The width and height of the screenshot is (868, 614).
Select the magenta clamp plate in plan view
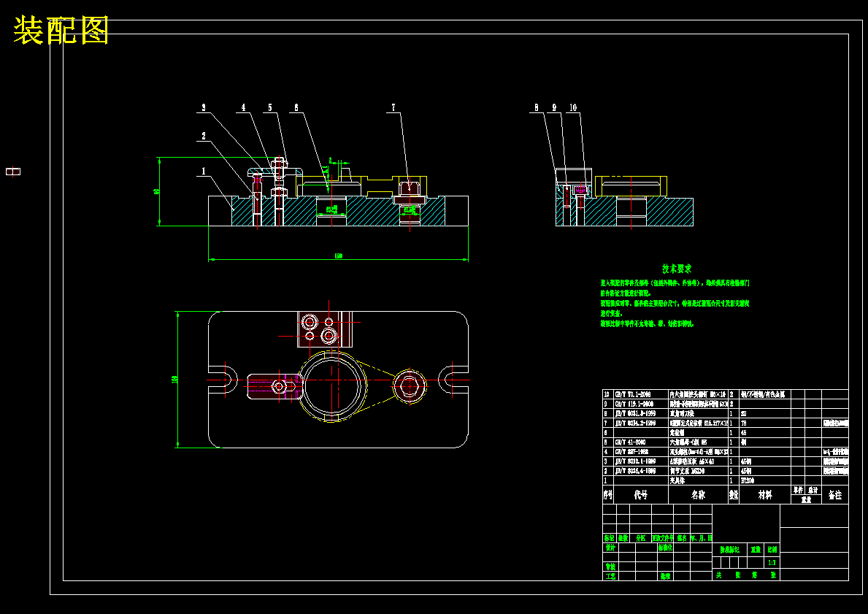point(274,386)
